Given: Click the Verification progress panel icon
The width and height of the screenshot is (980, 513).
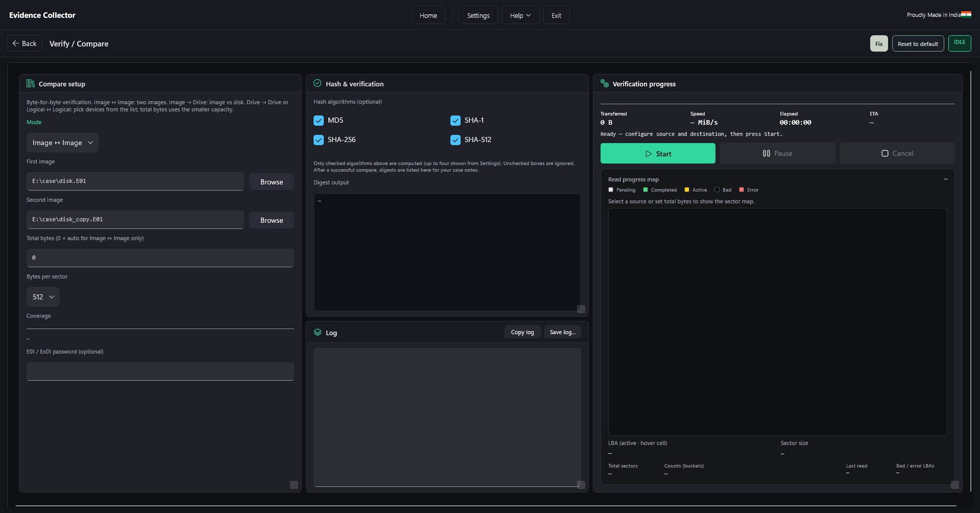Looking at the screenshot, I should (x=605, y=83).
